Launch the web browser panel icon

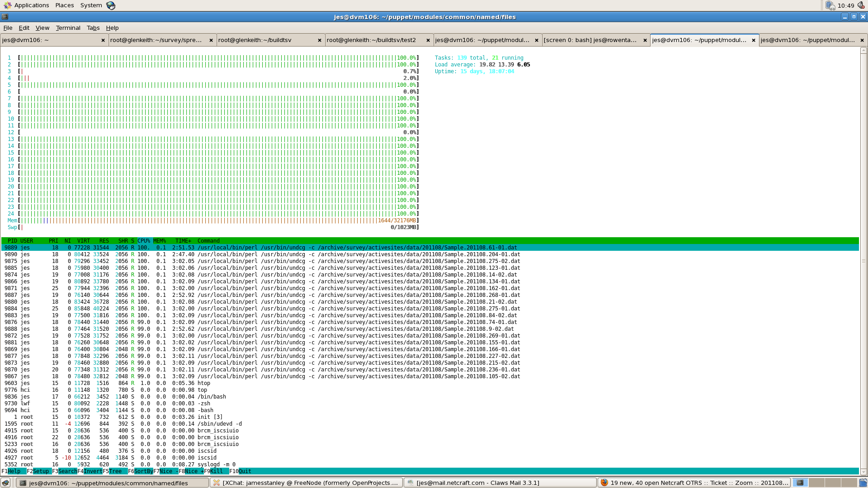tap(111, 5)
